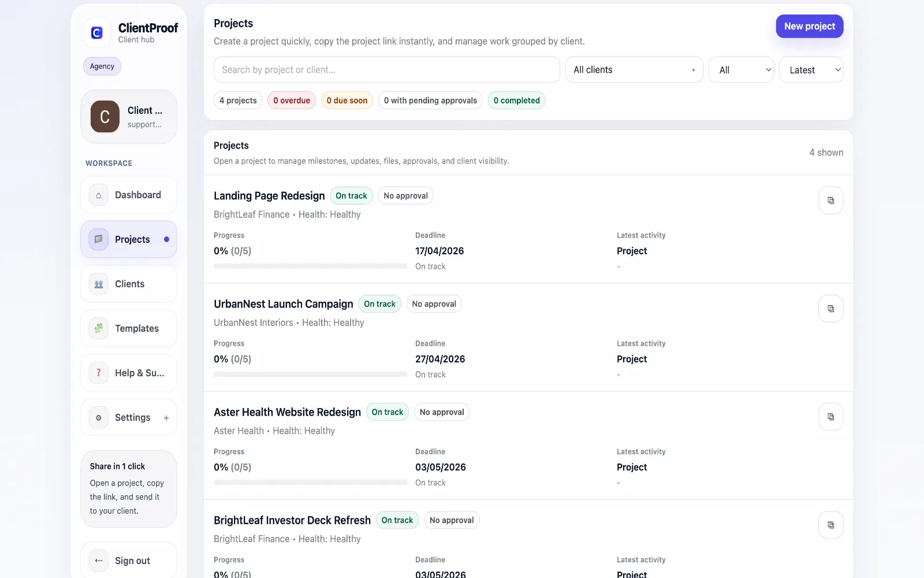Screen dimensions: 924x578
Task: Click No approval badge for Aster Health
Action: pos(442,412)
